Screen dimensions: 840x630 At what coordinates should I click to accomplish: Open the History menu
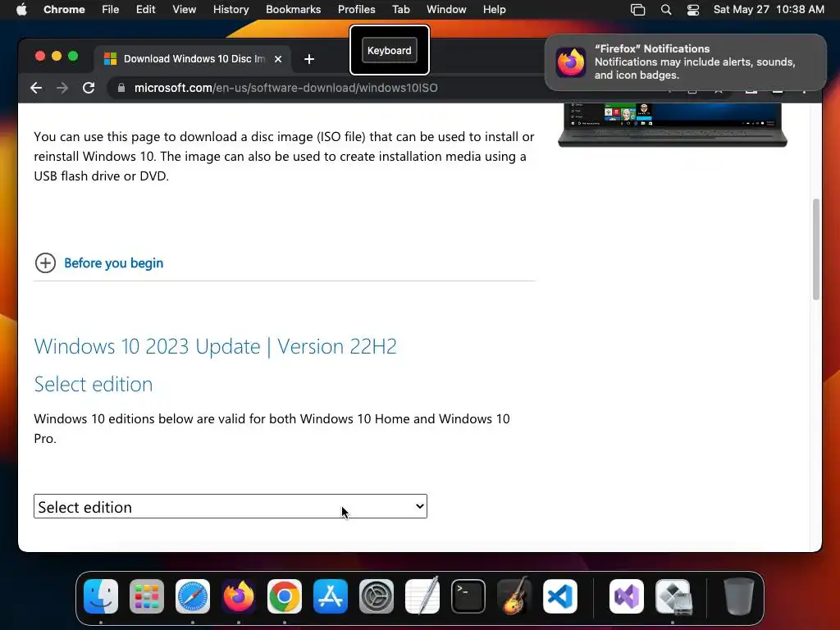(x=231, y=10)
